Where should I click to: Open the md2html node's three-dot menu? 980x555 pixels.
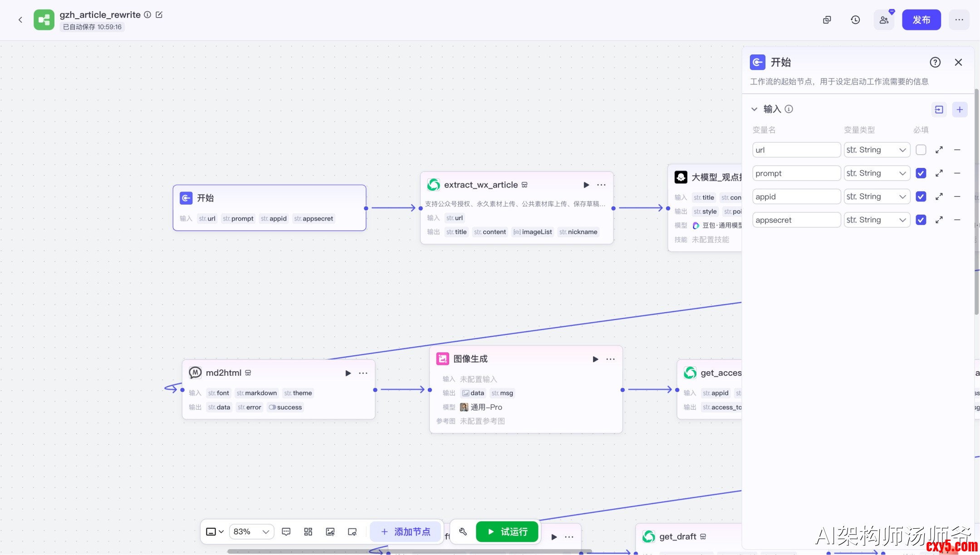coord(363,373)
